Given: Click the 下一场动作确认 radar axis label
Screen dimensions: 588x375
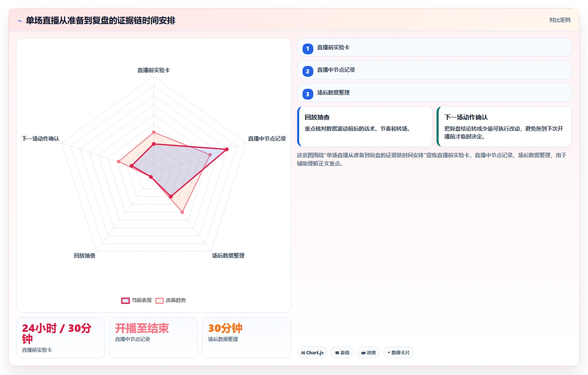Looking at the screenshot, I should click(40, 139).
